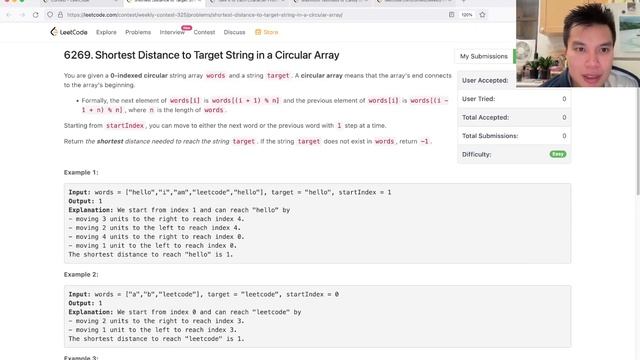This screenshot has width=640, height=360.
Task: Click the Total Submissions row
Action: tap(514, 136)
